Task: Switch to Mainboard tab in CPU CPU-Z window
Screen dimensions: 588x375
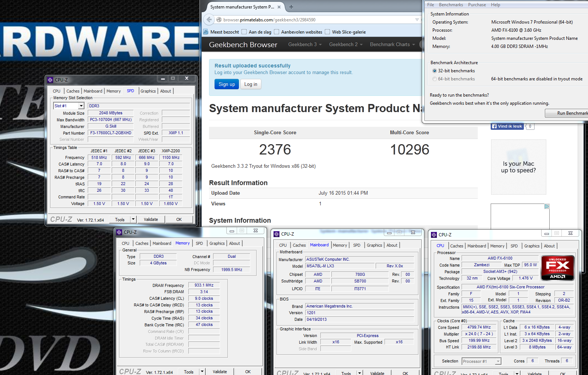Action: click(x=477, y=246)
